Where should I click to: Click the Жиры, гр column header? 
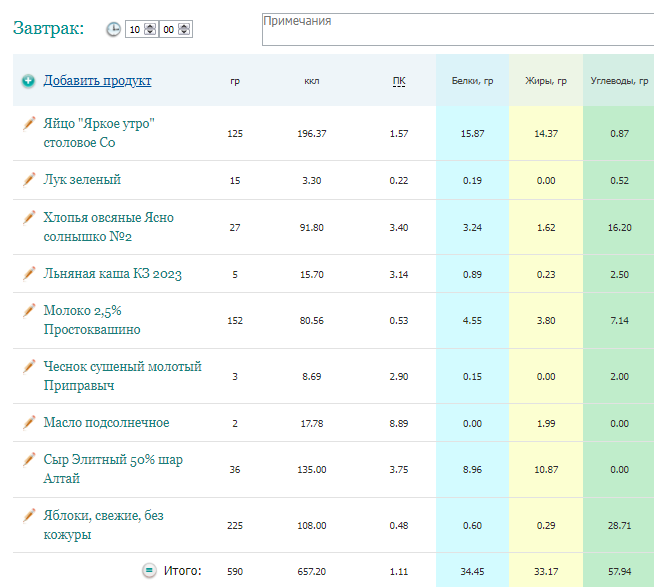[x=546, y=81]
